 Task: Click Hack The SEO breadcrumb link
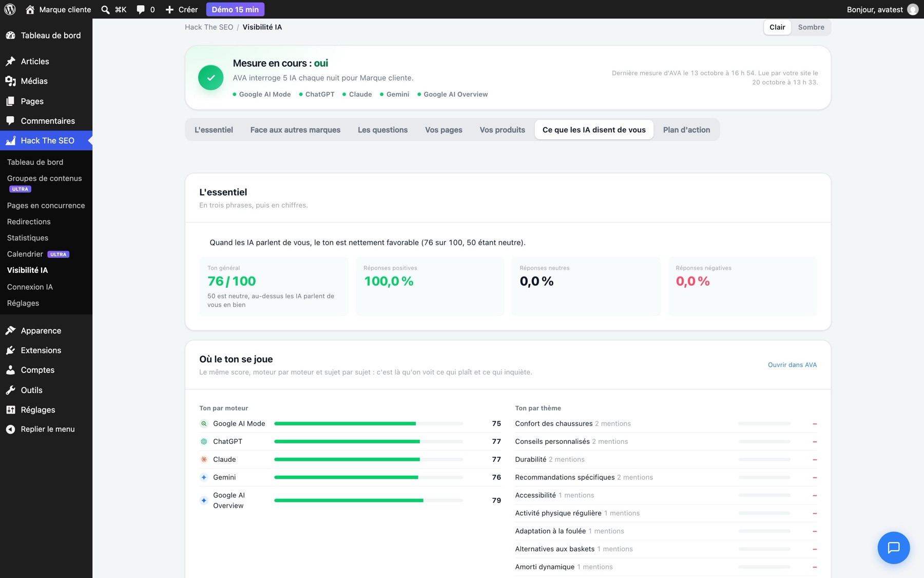pyautogui.click(x=209, y=27)
